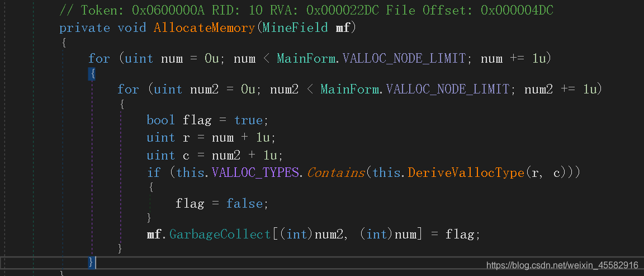Click MainForm in the num loop condition

306,58
